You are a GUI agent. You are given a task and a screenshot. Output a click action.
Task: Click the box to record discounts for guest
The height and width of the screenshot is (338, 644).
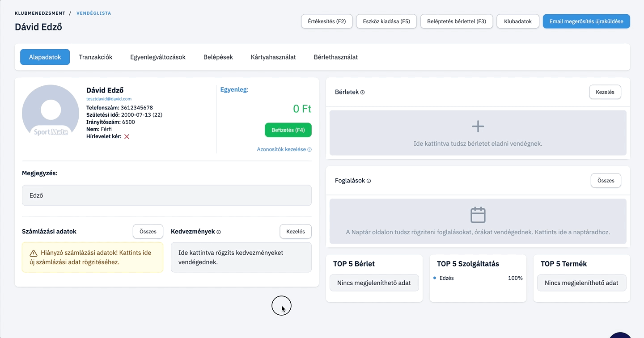241,258
